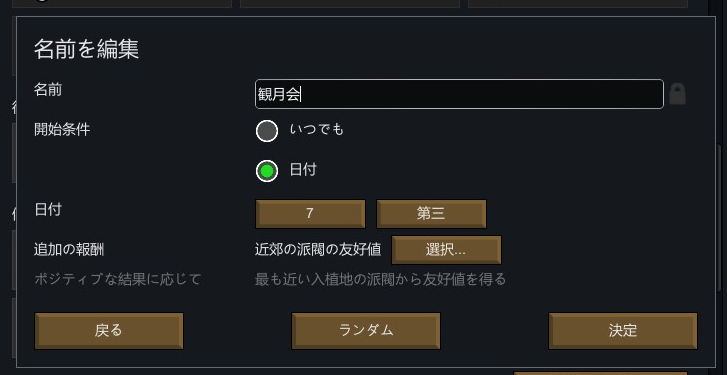Confirm with the 決定 button
Image resolution: width=727 pixels, height=375 pixels.
623,331
